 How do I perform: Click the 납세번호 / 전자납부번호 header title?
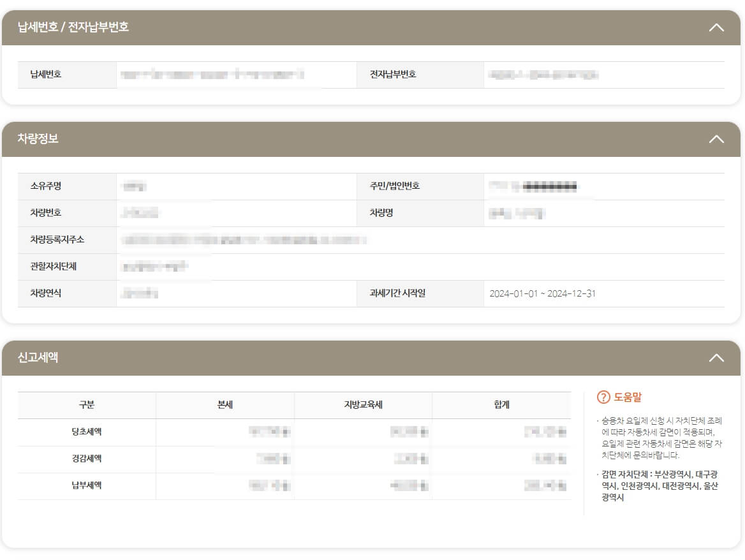pos(73,27)
